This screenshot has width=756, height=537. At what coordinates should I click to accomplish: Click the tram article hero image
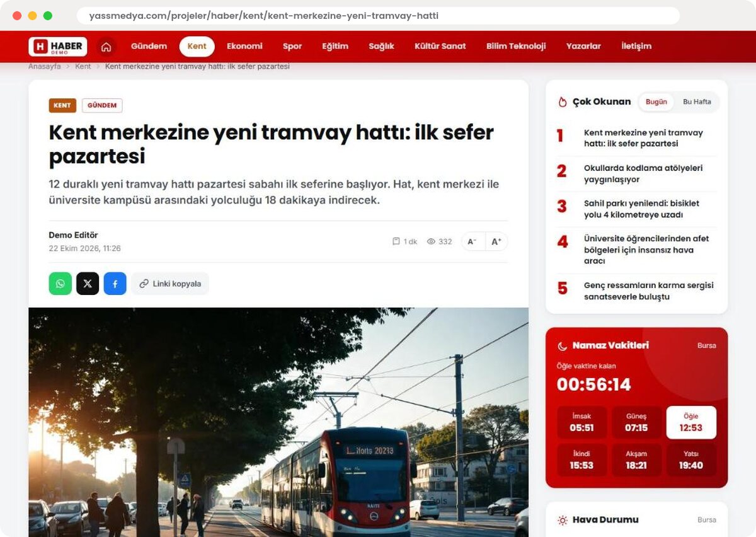tap(278, 422)
